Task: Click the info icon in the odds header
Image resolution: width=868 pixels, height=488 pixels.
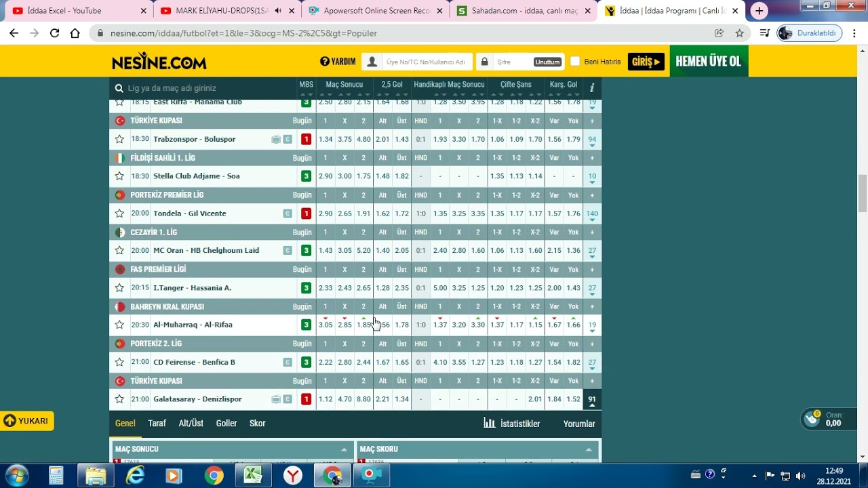Action: 592,87
